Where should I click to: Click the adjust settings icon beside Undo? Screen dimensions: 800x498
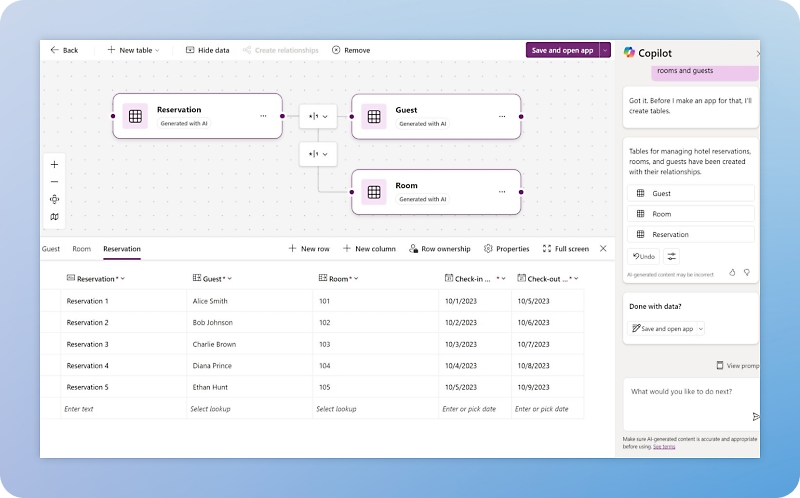coord(671,256)
